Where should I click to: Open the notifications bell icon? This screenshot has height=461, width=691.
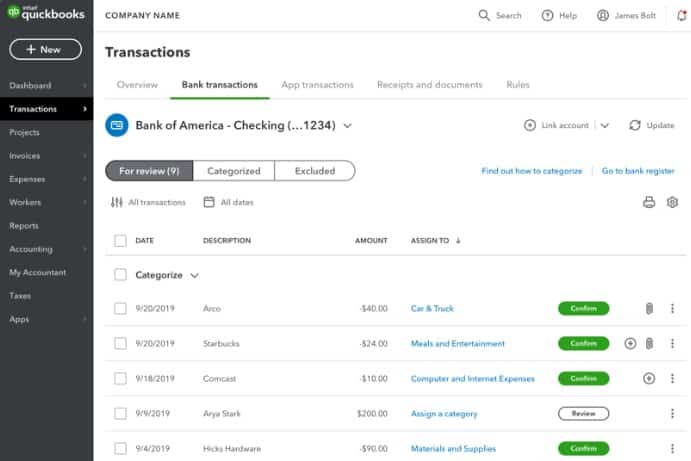point(682,15)
